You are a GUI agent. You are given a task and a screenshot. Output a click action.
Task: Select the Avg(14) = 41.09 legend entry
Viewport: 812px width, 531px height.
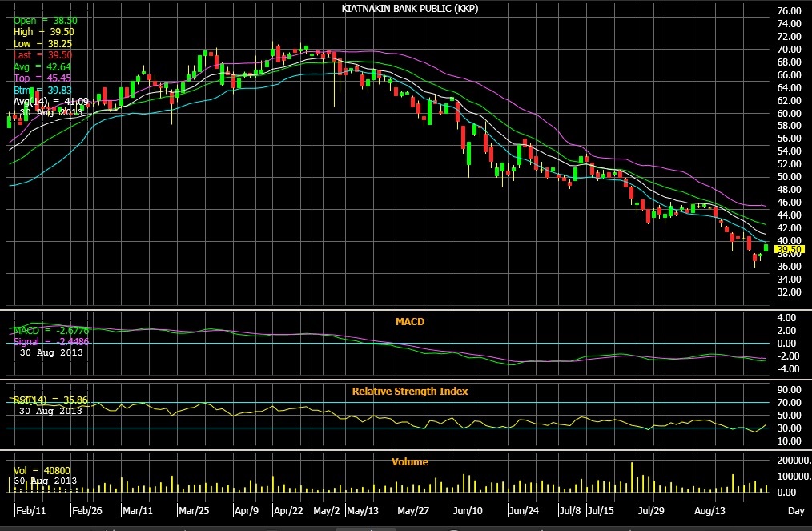coord(50,102)
